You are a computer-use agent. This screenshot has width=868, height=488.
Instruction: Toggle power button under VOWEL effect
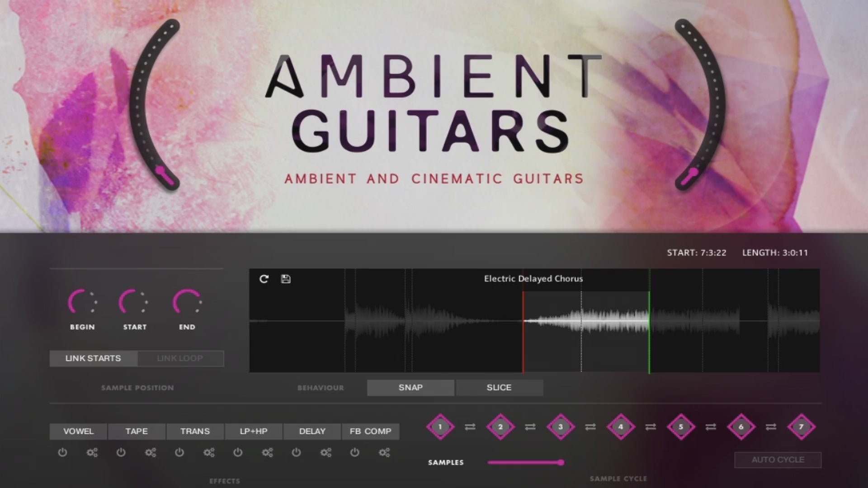coord(62,452)
